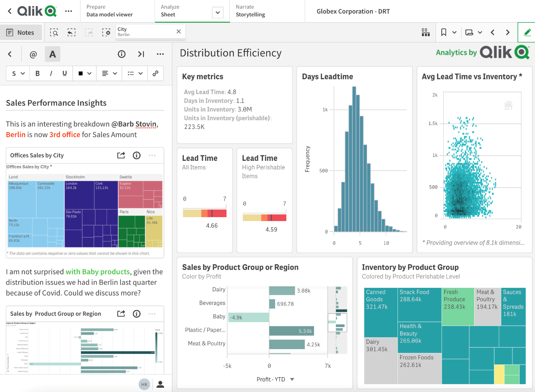The width and height of the screenshot is (535, 392).
Task: Expand the bookmark dropdown chevron
Action: [454, 32]
